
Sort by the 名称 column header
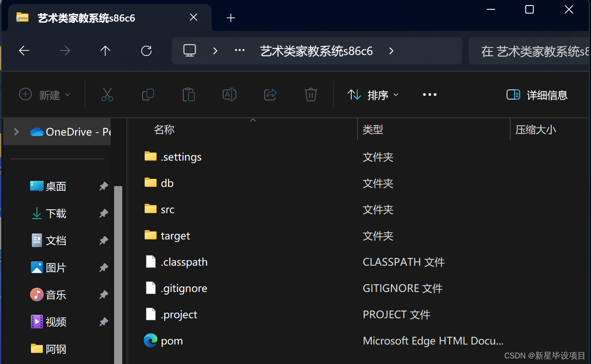[x=164, y=130]
